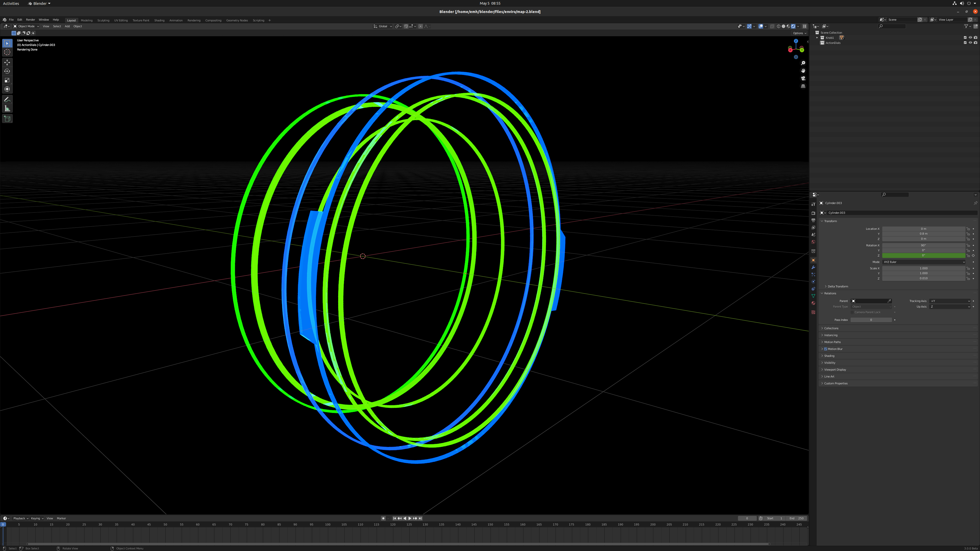Image resolution: width=980 pixels, height=551 pixels.
Task: Select the Rotate tool
Action: (x=7, y=71)
